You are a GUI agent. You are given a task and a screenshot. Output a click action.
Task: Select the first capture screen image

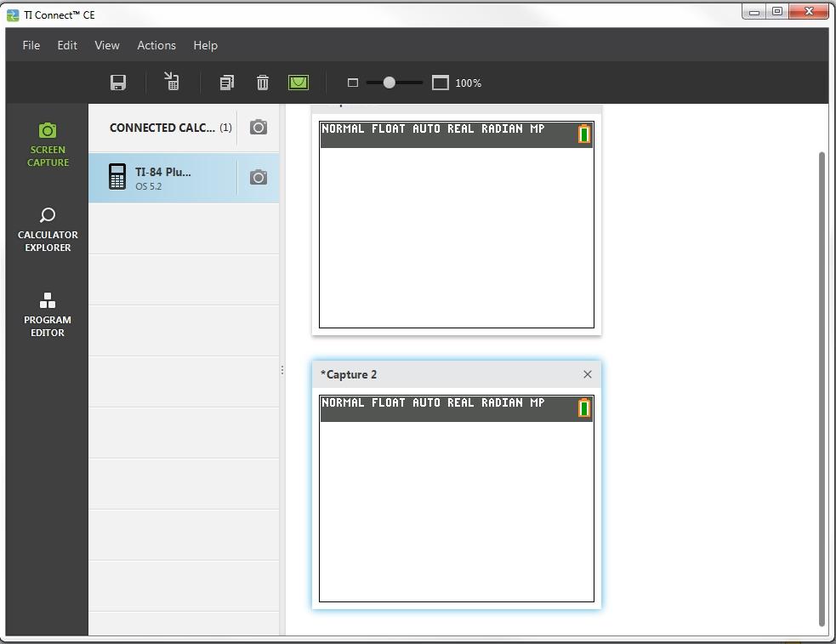457,225
